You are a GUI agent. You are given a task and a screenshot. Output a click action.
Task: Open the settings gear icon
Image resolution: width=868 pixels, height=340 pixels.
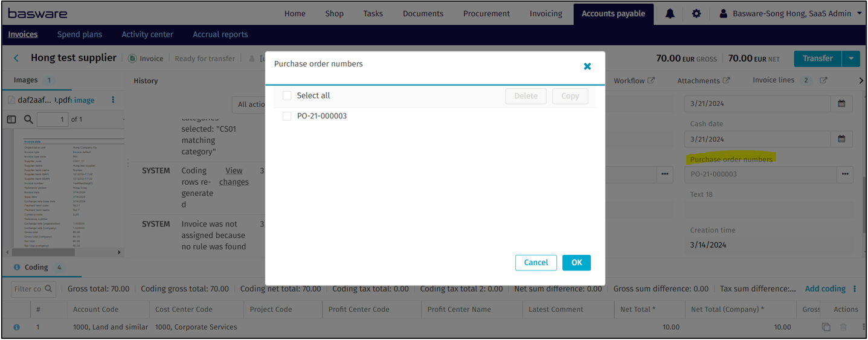click(696, 13)
